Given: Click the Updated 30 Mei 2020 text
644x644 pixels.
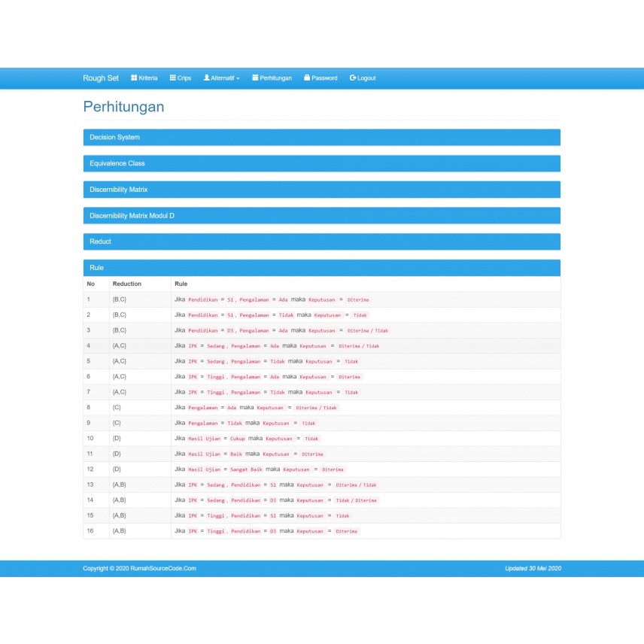Looking at the screenshot, I should (x=533, y=569).
